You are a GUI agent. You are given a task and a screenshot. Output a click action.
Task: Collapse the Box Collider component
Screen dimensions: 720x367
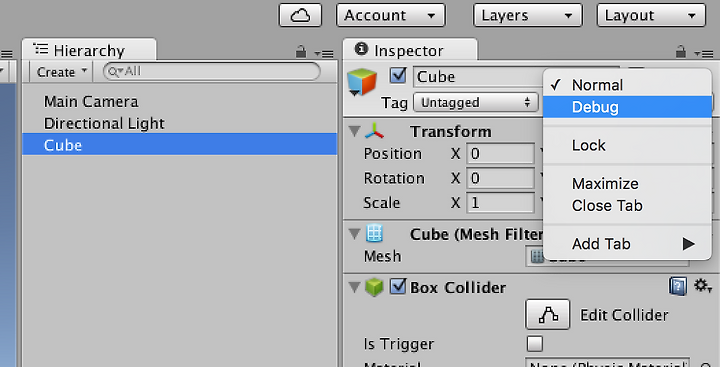[354, 287]
